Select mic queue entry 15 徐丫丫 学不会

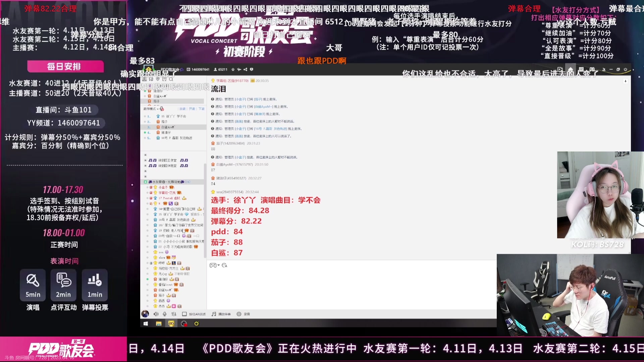click(173, 116)
